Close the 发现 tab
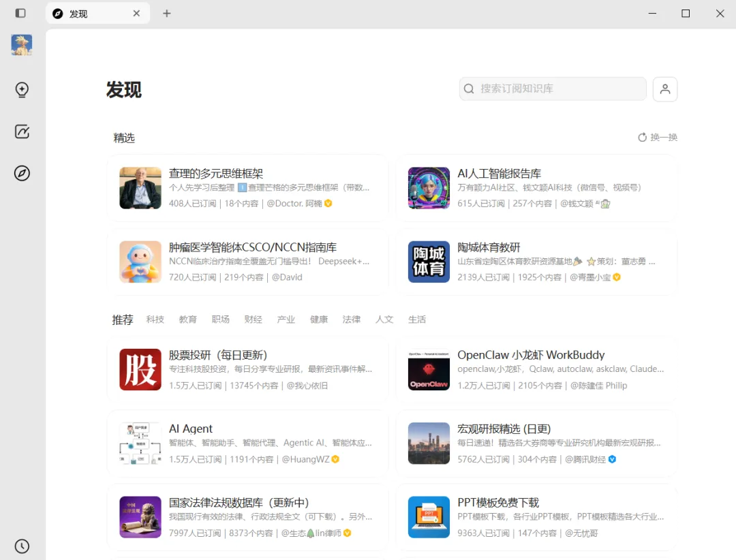Screen dimensions: 736x560 tap(136, 13)
